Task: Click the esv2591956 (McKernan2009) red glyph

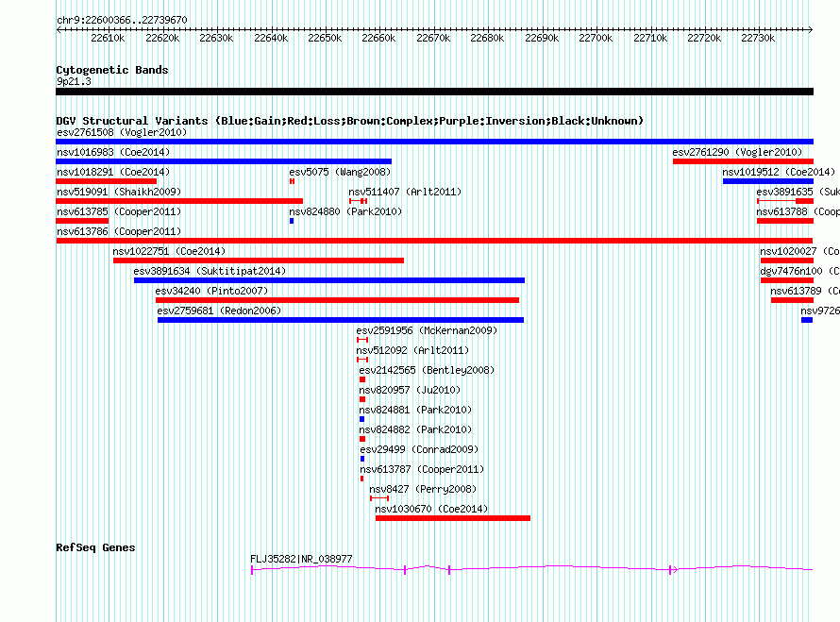Action: pyautogui.click(x=362, y=340)
